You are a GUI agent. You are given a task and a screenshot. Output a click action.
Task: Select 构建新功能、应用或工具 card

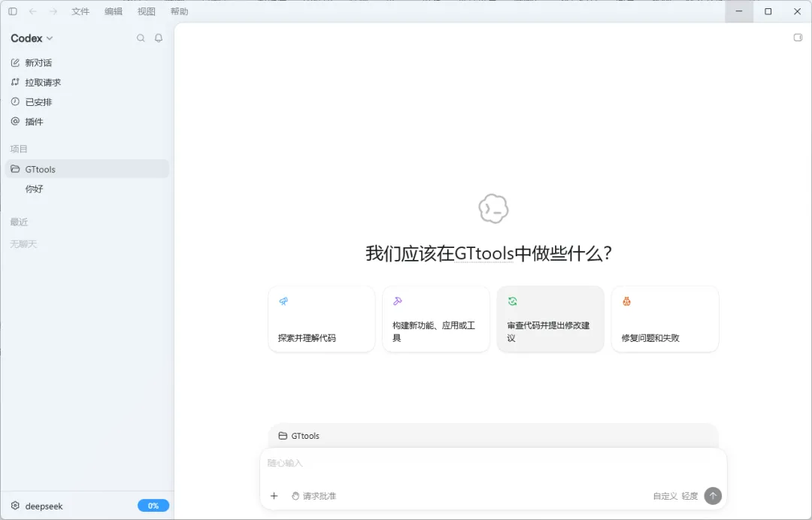(x=436, y=319)
